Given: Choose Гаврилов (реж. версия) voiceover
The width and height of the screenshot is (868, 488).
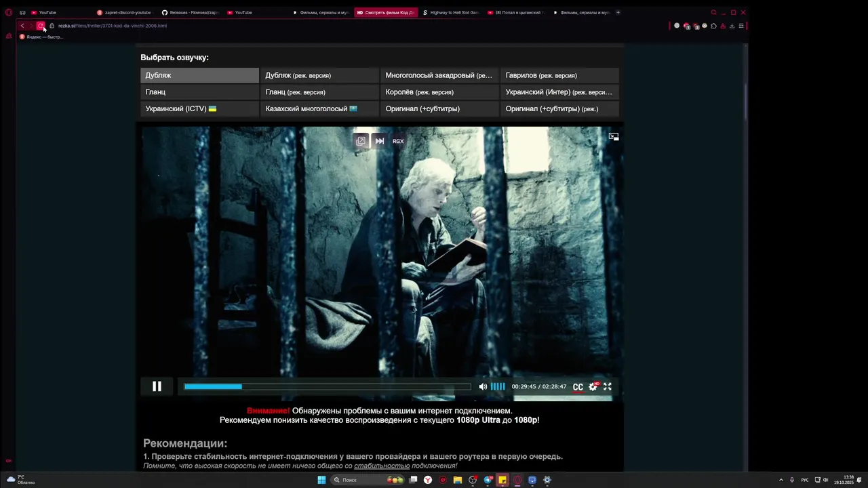Looking at the screenshot, I should coord(559,75).
